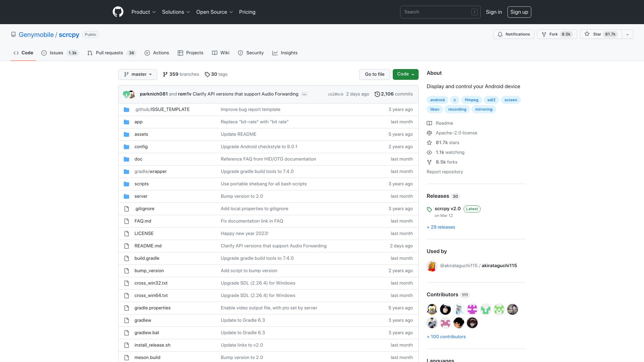Click the branch icon next to 359 branches
Image resolution: width=644 pixels, height=362 pixels.
(165, 74)
